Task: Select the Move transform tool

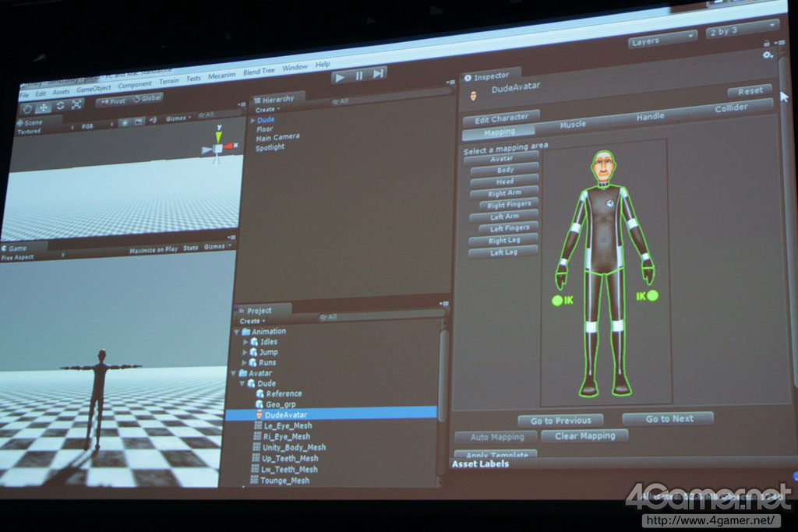Action: click(44, 107)
